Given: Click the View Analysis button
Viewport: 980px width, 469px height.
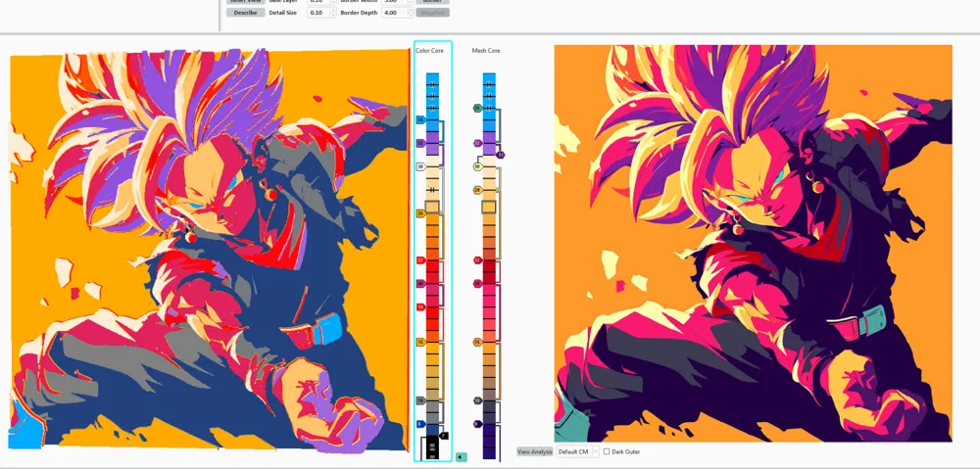Looking at the screenshot, I should [x=535, y=451].
